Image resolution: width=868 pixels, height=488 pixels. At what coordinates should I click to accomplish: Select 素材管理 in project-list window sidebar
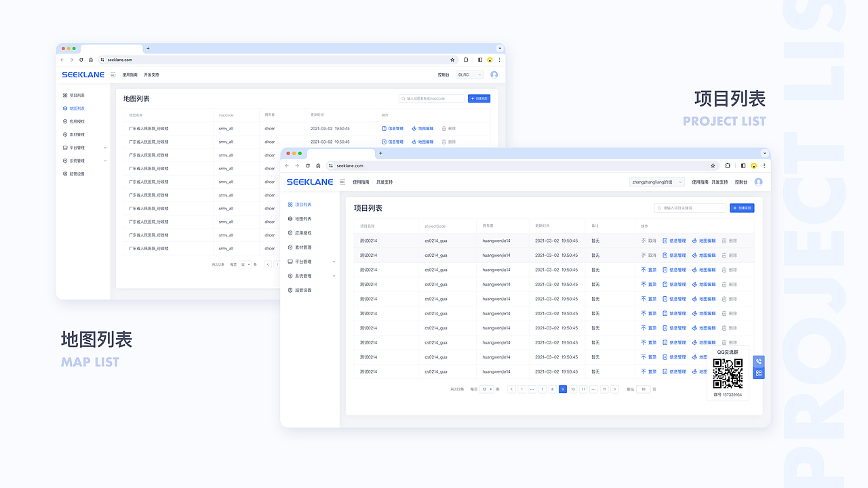click(300, 247)
